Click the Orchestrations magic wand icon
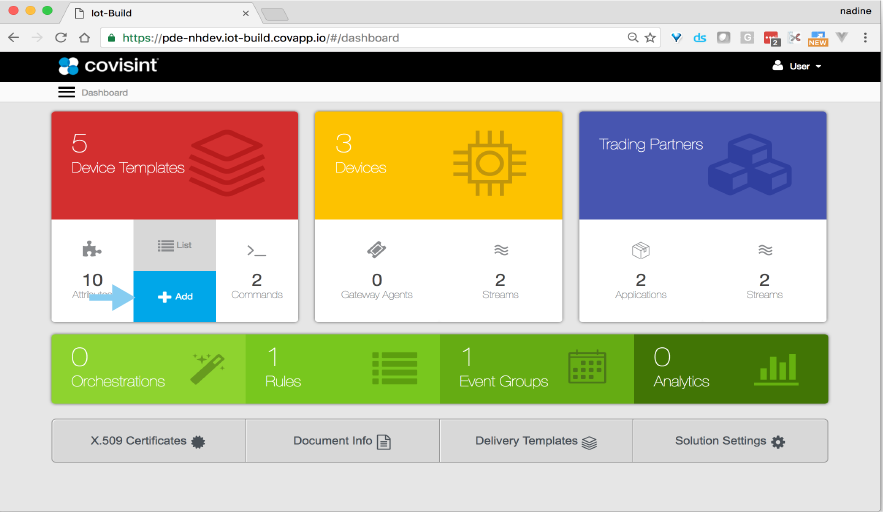883x512 pixels. pyautogui.click(x=207, y=369)
